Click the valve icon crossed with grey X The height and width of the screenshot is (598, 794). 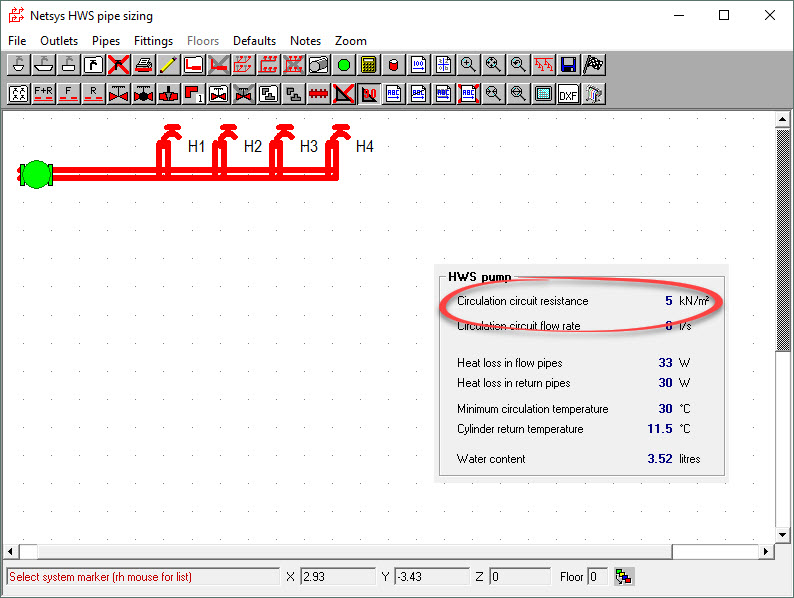(x=244, y=94)
